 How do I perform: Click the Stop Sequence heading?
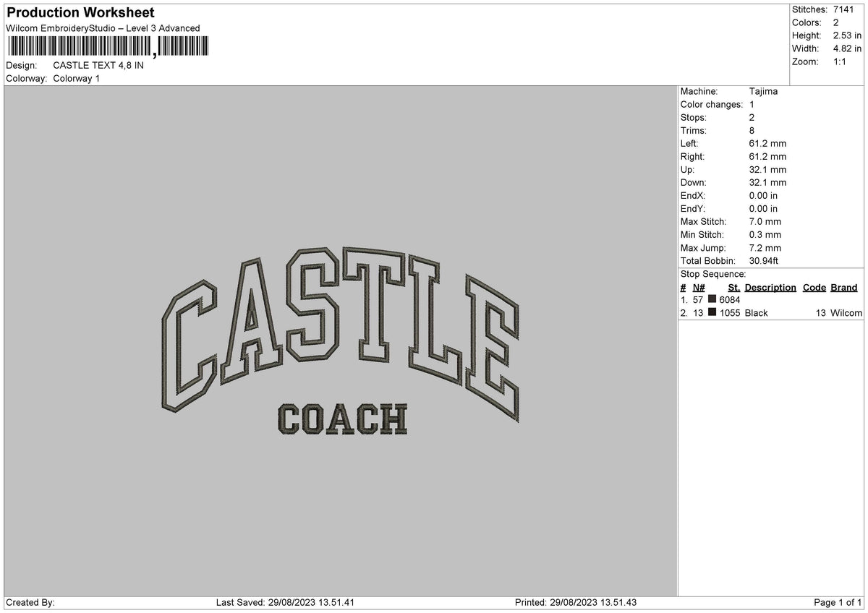[714, 274]
